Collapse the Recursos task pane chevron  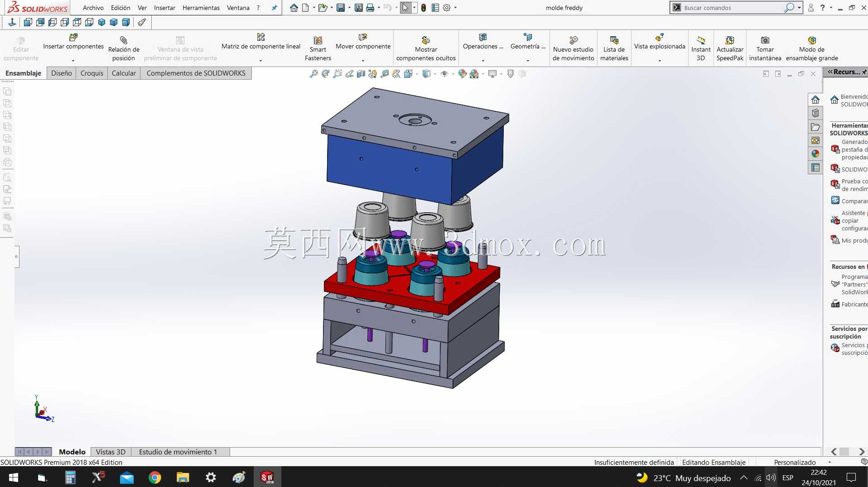point(830,72)
